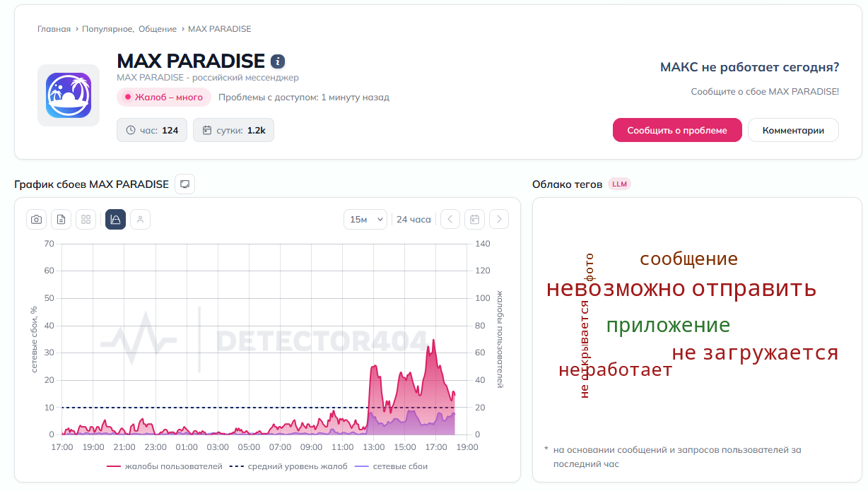
Task: Open the Комментарии button
Action: [x=793, y=130]
